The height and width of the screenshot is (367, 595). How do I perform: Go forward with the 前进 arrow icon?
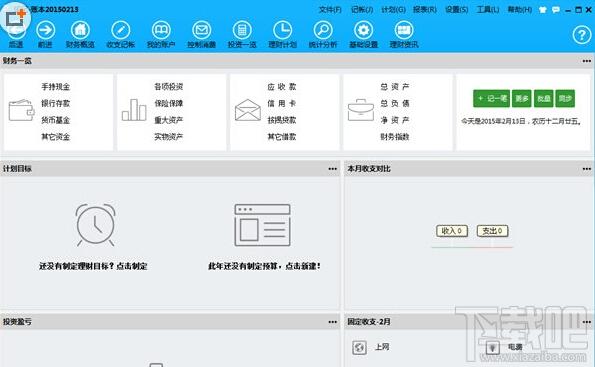pyautogui.click(x=46, y=30)
